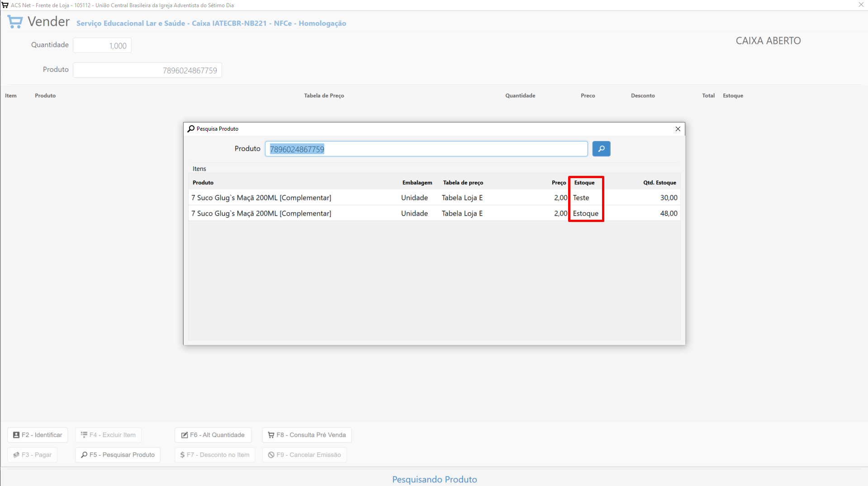Click the Quantidade input field
This screenshot has height=486, width=868.
click(x=102, y=45)
